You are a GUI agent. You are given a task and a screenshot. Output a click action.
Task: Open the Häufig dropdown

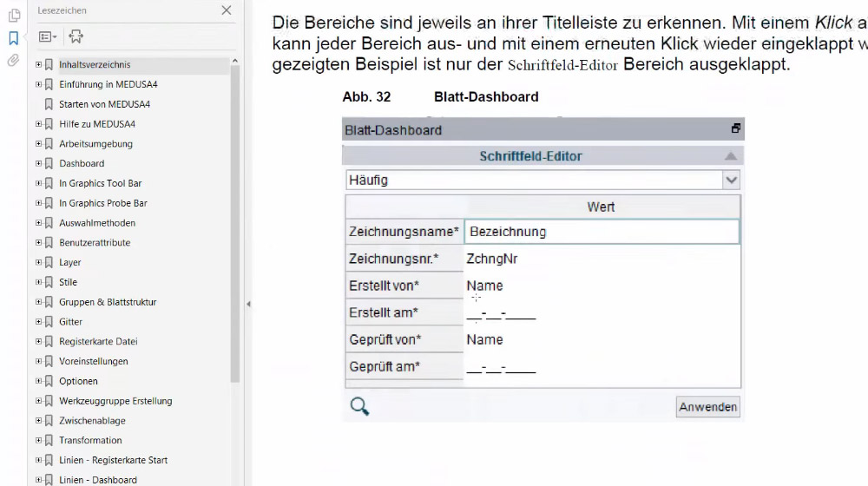(731, 180)
